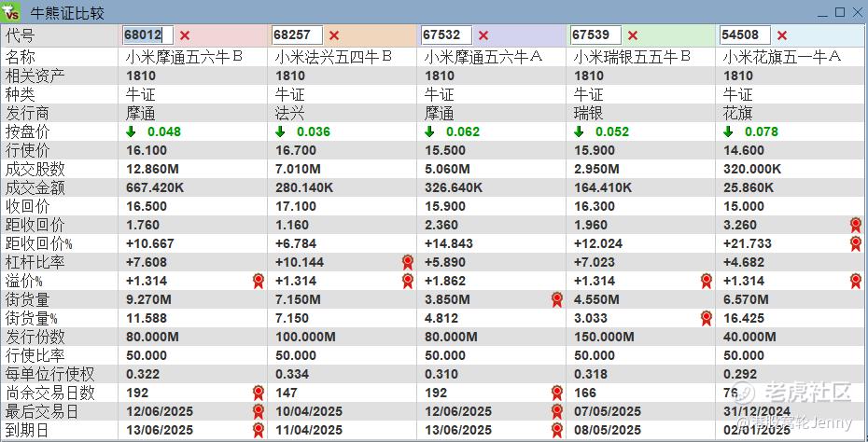Click last trading date 10/04/2025
Image resolution: width=868 pixels, height=442 pixels.
pyautogui.click(x=308, y=411)
